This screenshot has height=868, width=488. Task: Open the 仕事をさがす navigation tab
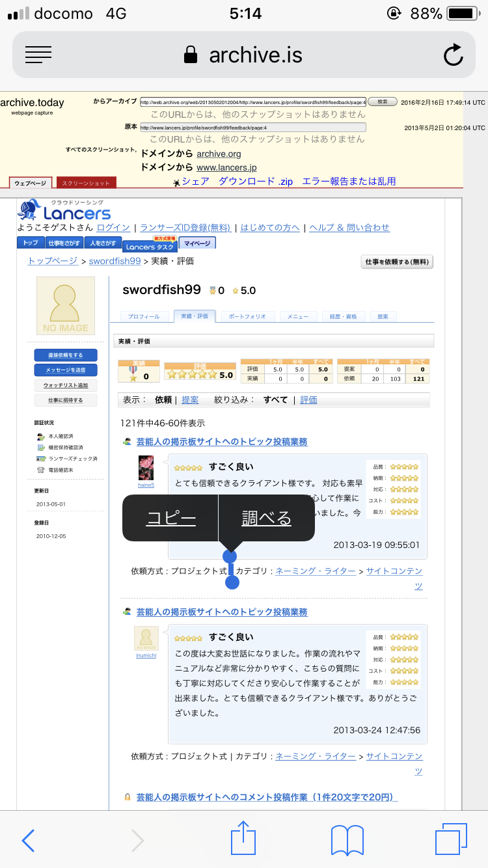click(x=64, y=243)
